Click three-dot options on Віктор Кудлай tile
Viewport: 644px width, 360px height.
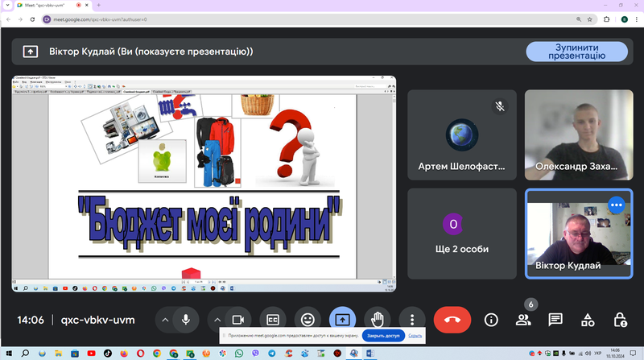tap(616, 205)
